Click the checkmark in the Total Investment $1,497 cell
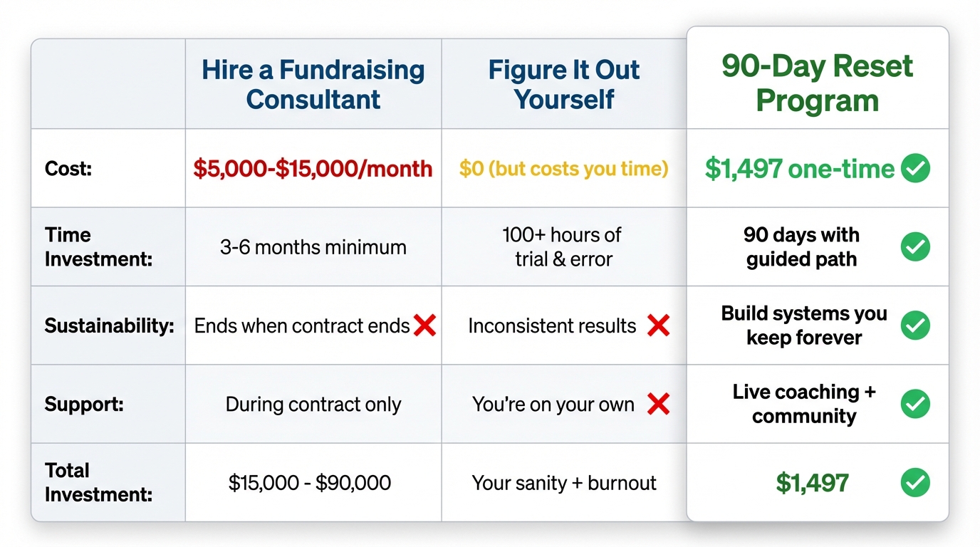The height and width of the screenshot is (547, 980). (x=915, y=482)
